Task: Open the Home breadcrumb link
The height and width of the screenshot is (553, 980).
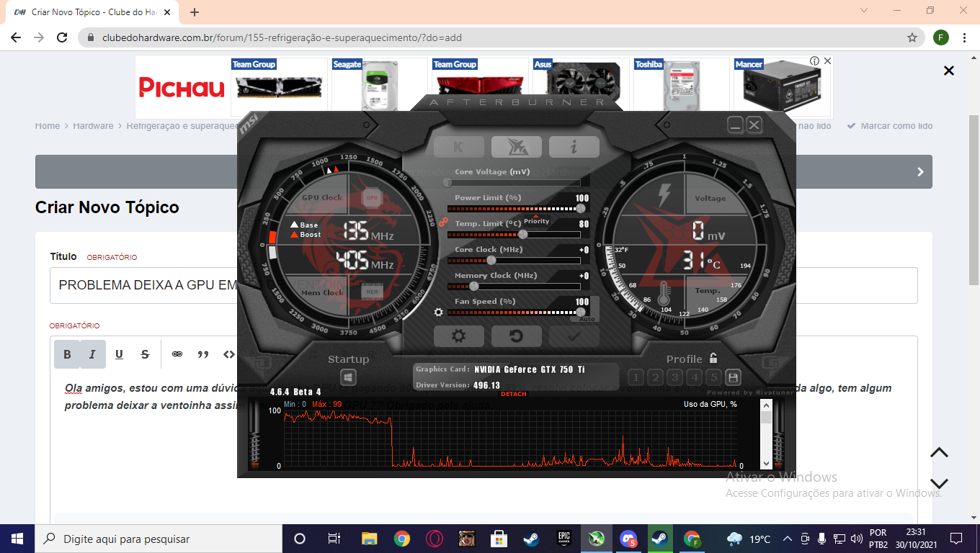Action: [x=48, y=126]
